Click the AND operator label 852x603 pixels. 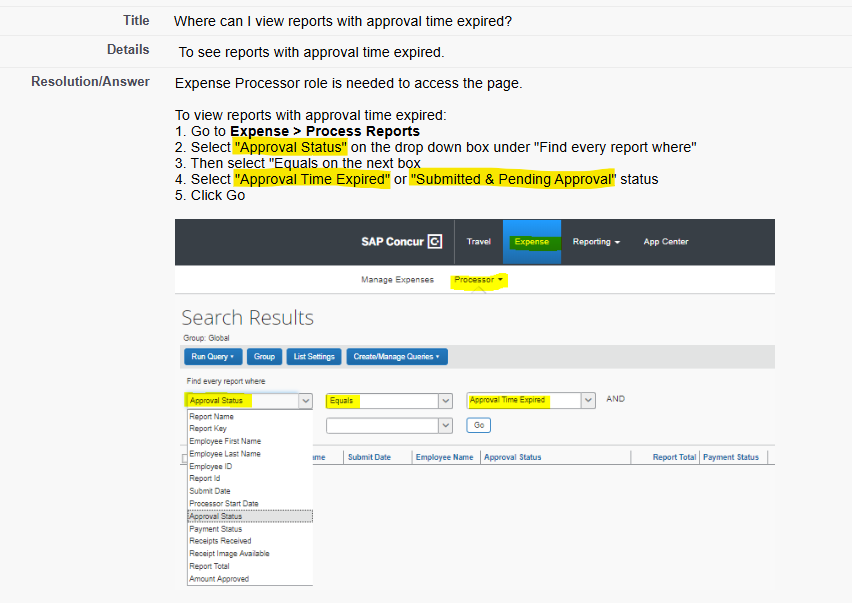point(615,399)
